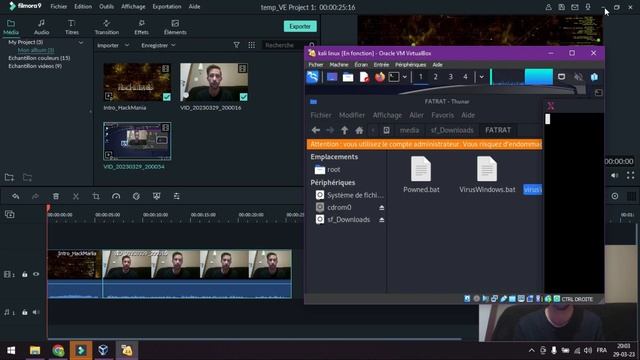This screenshot has width=640, height=360.
Task: Select root in Thunar Emplacements
Action: click(x=328, y=169)
